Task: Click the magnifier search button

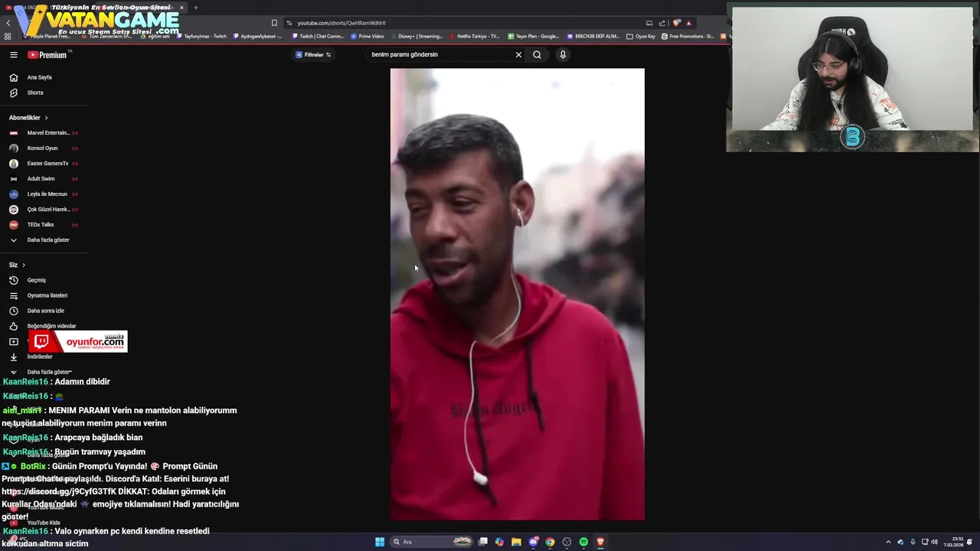Action: pyautogui.click(x=537, y=55)
